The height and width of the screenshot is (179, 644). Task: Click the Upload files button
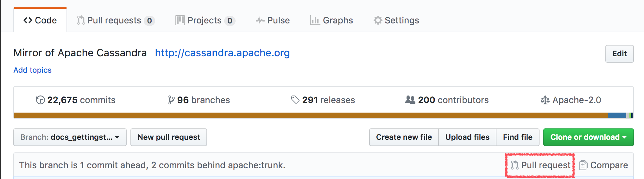pos(467,137)
